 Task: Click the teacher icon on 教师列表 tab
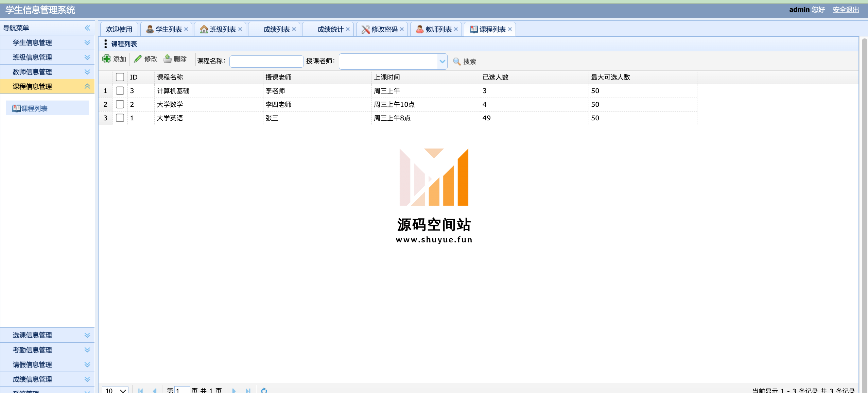tap(420, 30)
